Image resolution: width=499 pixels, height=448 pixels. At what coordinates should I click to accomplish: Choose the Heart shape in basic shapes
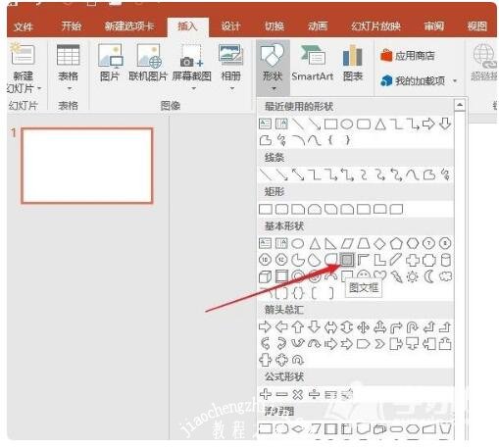pyautogui.click(x=380, y=276)
